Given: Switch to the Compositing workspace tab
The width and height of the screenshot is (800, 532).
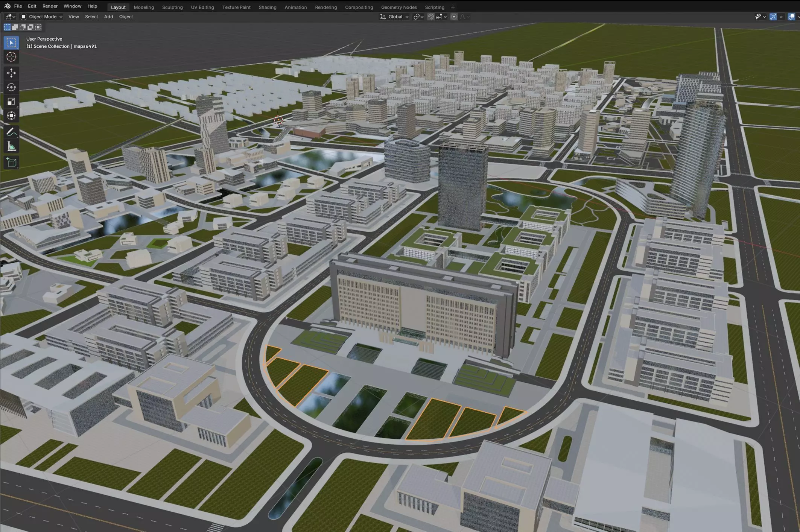Looking at the screenshot, I should pos(359,7).
